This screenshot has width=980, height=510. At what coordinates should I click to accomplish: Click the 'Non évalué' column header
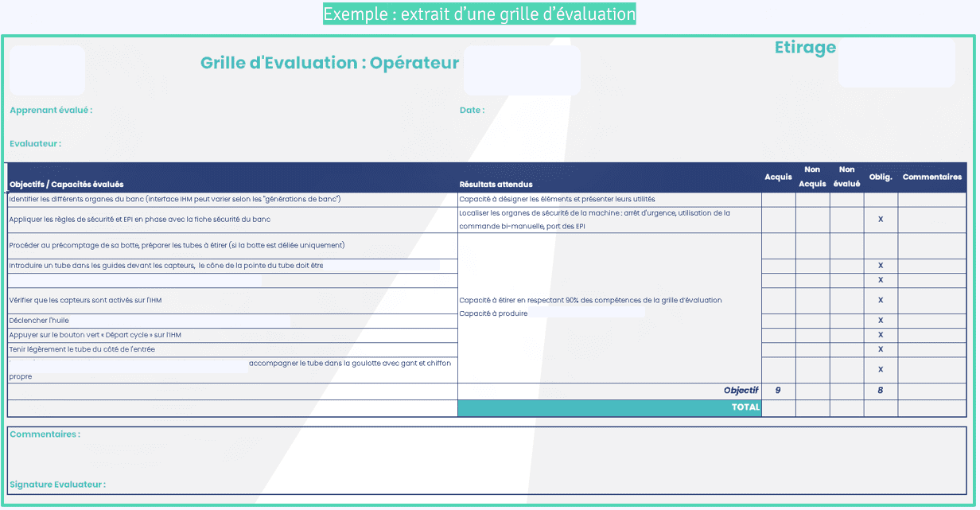[846, 177]
